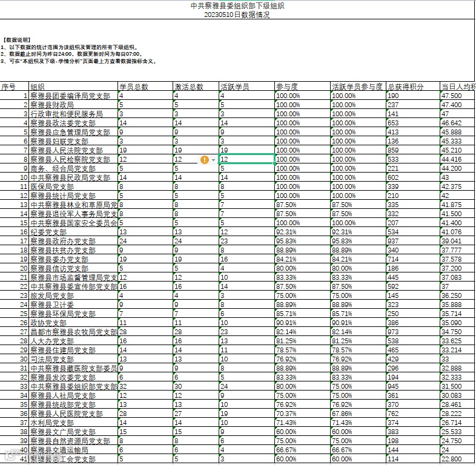Select cell 察雅县人民法院党支部
The width and height of the screenshot is (476, 465).
pos(73,150)
